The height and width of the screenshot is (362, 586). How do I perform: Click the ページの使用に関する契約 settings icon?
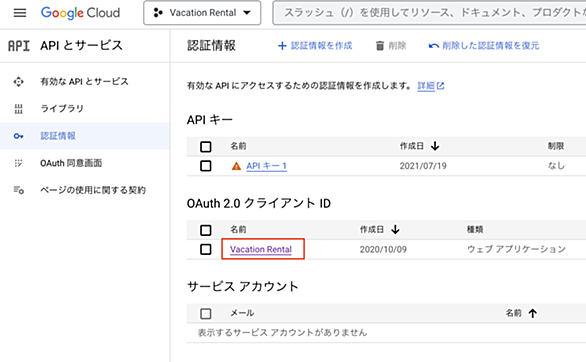19,190
